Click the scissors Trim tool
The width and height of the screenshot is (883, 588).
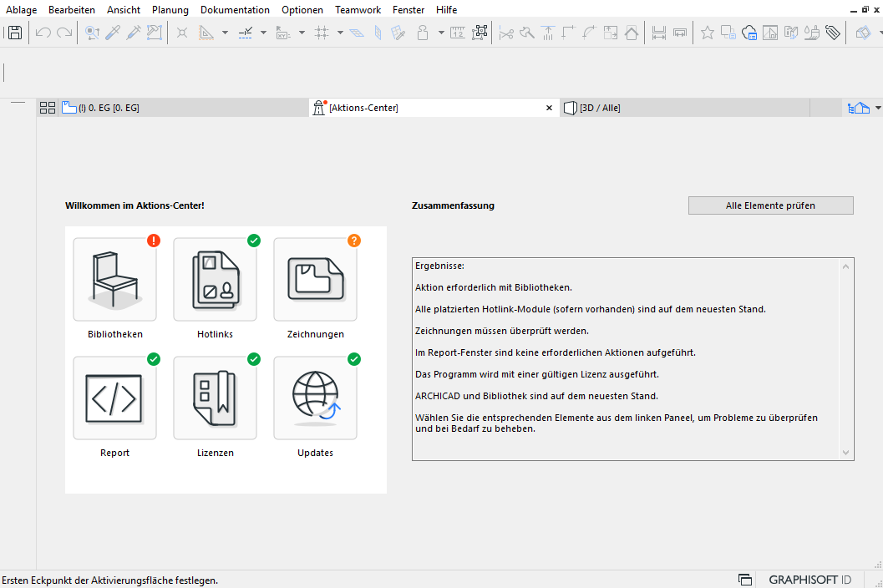point(506,33)
